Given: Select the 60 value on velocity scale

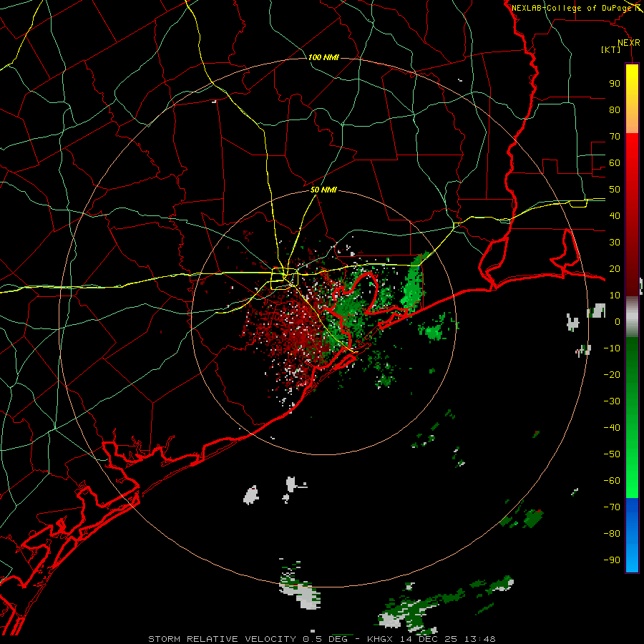Looking at the screenshot, I should tap(615, 163).
